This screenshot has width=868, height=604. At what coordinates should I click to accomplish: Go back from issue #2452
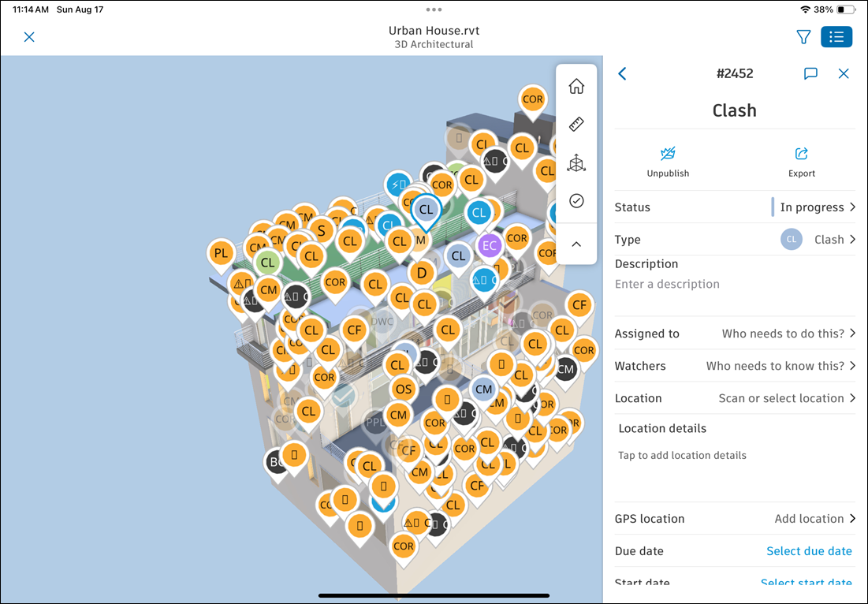(622, 73)
